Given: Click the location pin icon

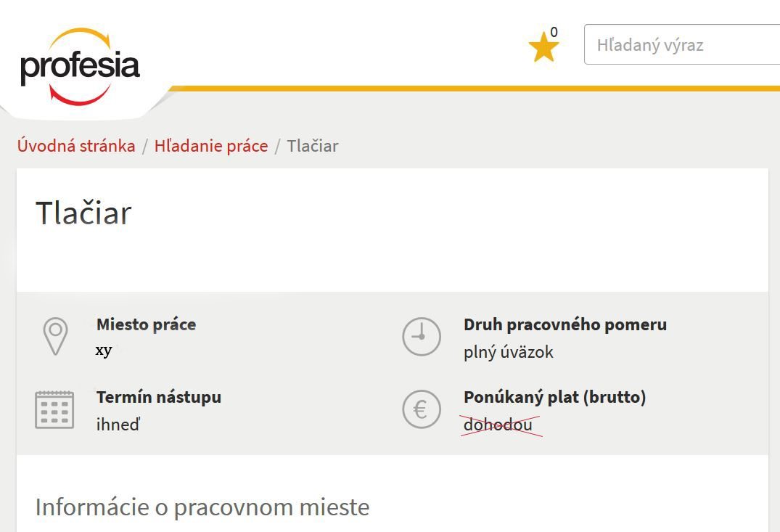Looking at the screenshot, I should (55, 337).
